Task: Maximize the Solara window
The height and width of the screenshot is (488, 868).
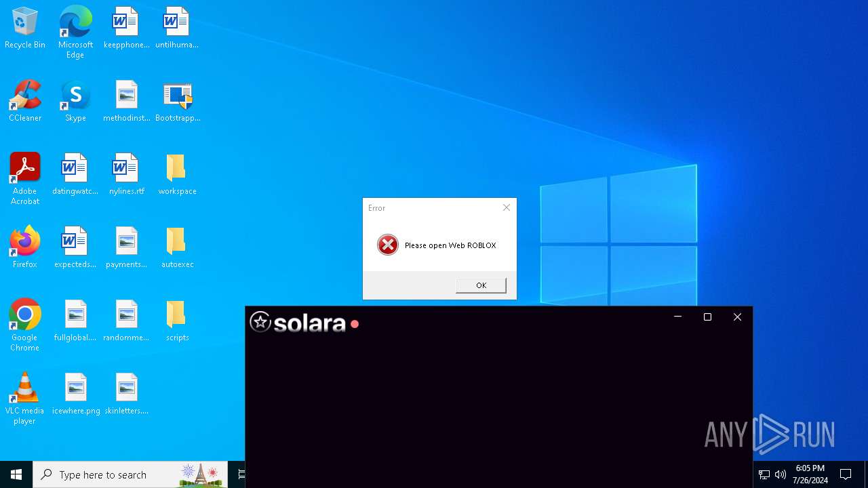Action: point(707,317)
